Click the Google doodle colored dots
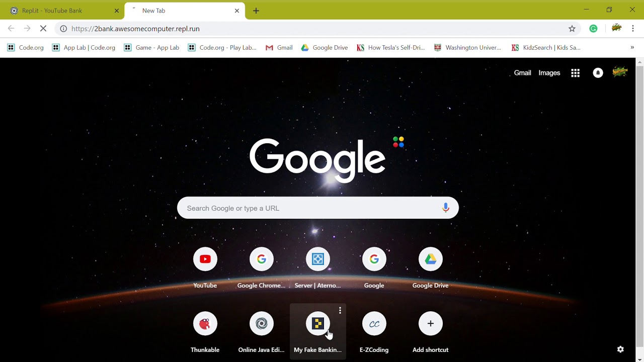The width and height of the screenshot is (644, 362). point(398,142)
